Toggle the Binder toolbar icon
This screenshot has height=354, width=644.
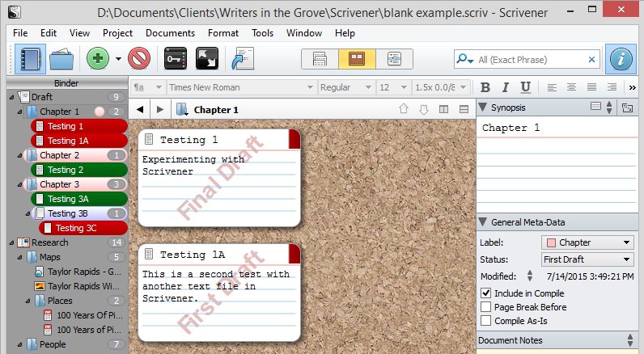coord(30,59)
